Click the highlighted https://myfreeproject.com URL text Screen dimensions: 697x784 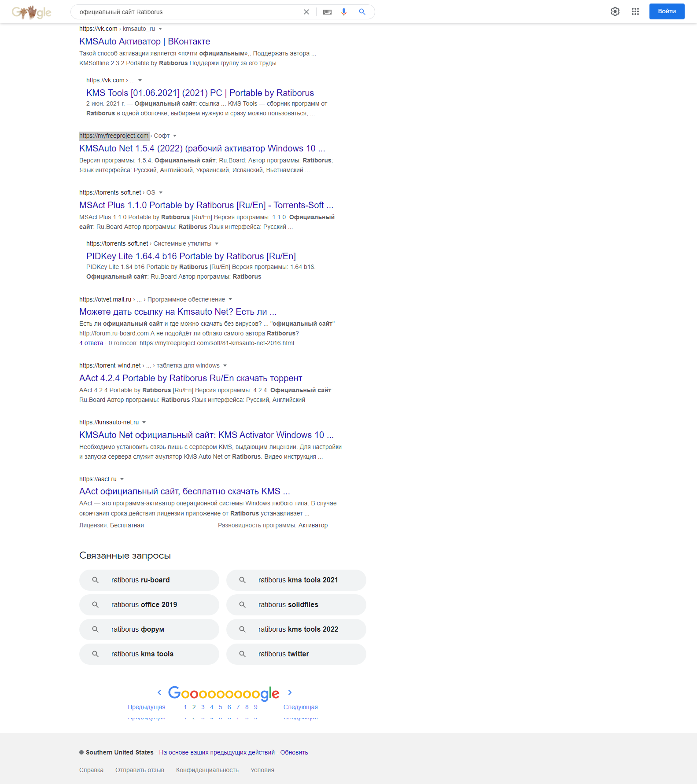tap(114, 136)
